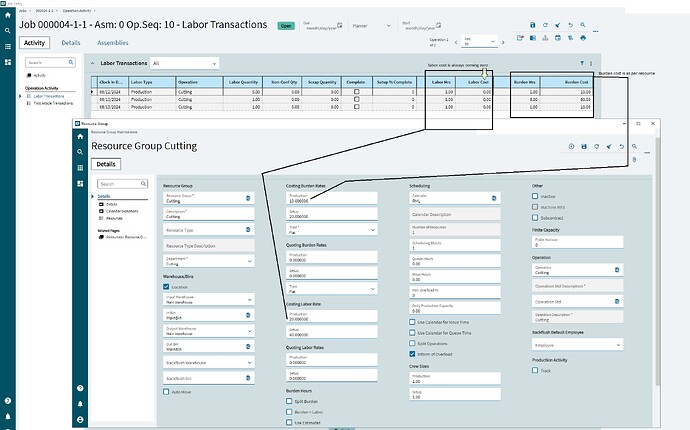Open the notifications bell in Job Entry sidebar
The width and height of the screenshot is (690, 430).
click(7, 416)
